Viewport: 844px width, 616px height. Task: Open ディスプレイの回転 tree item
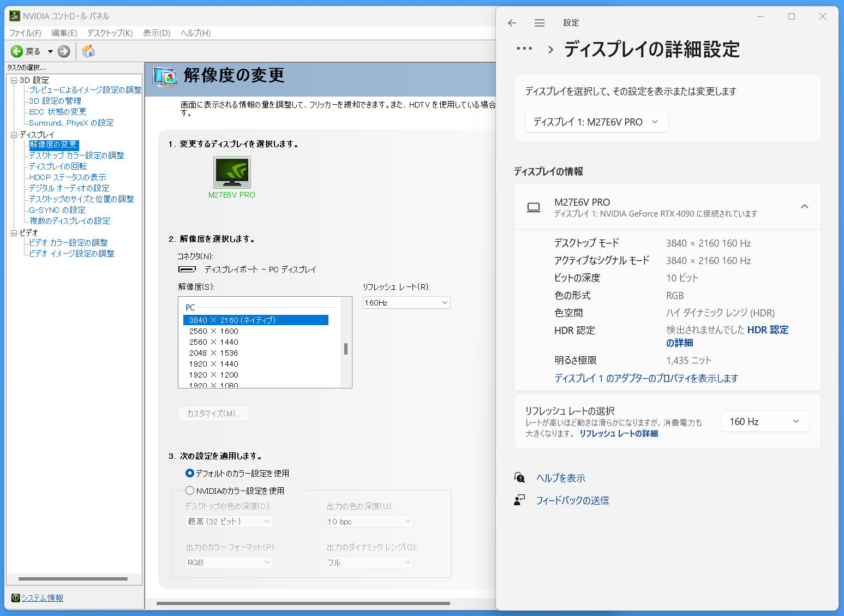[x=58, y=166]
